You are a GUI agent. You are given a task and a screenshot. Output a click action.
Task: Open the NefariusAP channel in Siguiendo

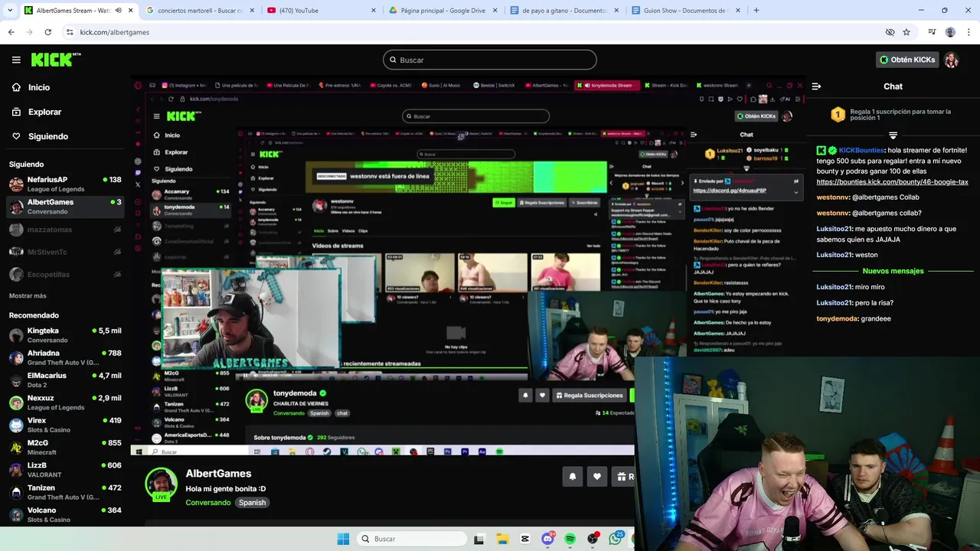point(65,184)
